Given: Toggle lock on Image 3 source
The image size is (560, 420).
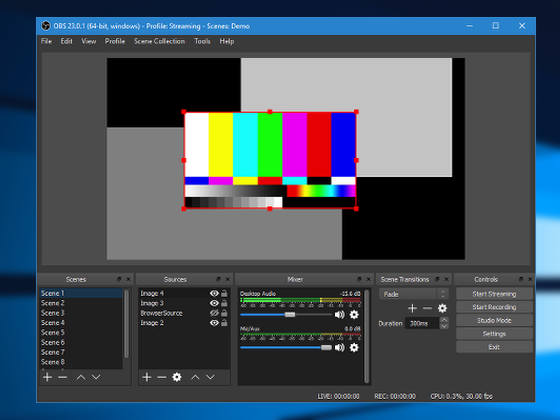Looking at the screenshot, I should coord(224,303).
